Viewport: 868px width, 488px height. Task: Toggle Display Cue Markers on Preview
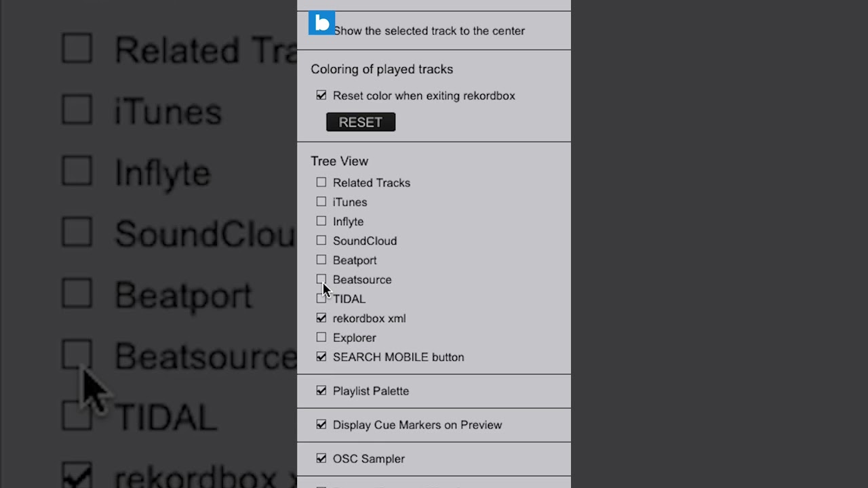pyautogui.click(x=321, y=424)
